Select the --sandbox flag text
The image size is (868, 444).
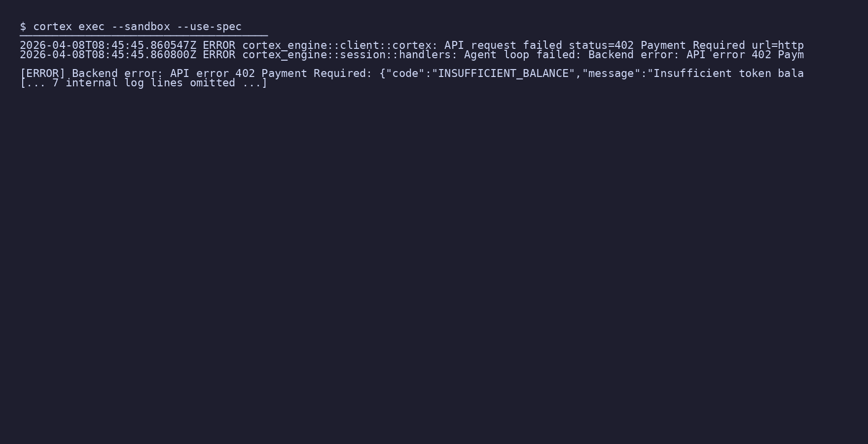(141, 27)
